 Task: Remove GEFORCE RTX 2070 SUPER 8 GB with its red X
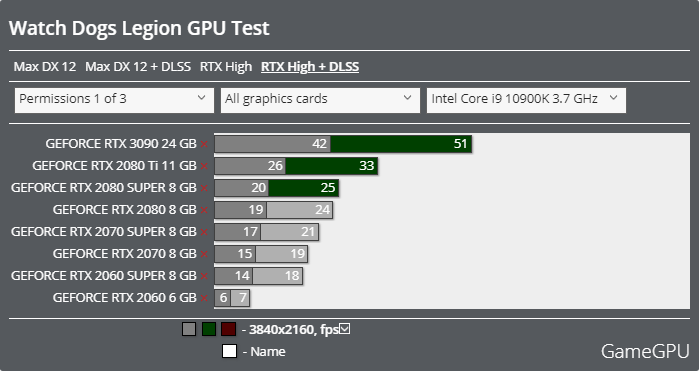[204, 232]
